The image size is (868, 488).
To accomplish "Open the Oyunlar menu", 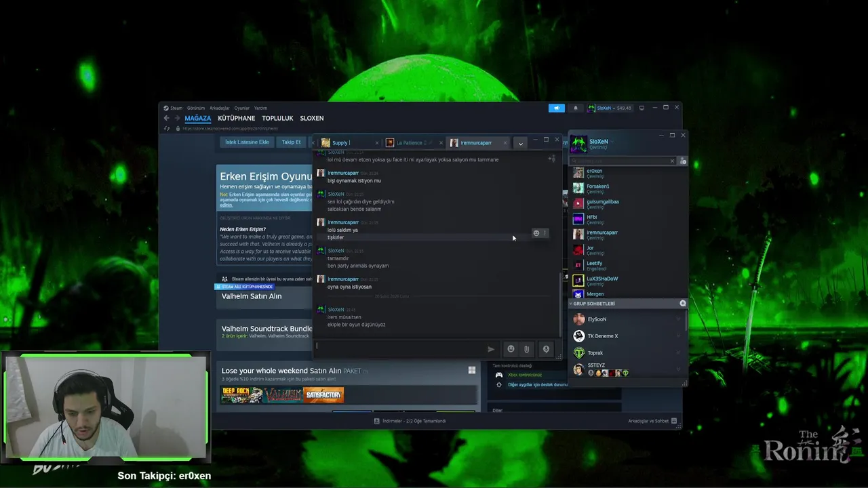I will (242, 108).
